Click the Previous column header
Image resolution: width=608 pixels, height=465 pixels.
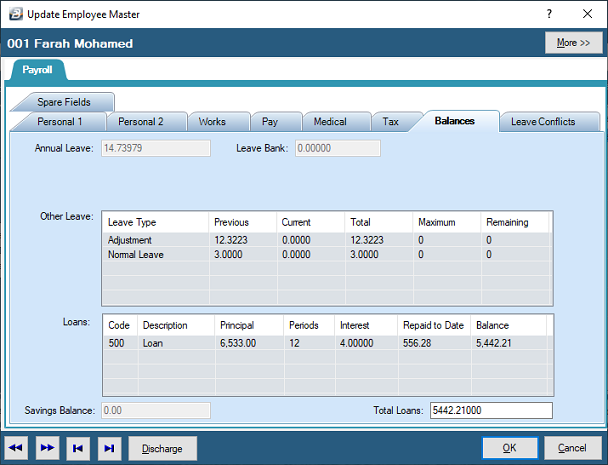point(243,222)
